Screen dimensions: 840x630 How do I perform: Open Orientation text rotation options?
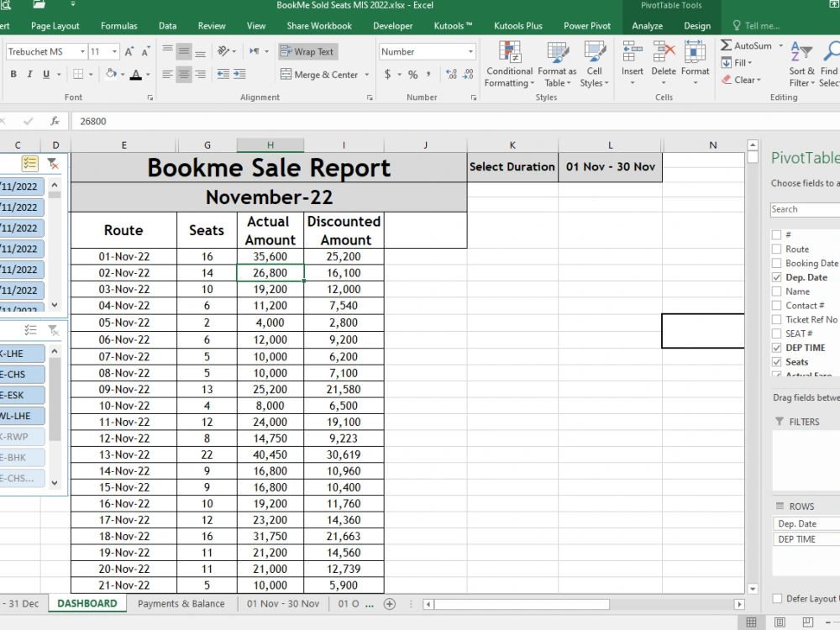click(x=227, y=51)
